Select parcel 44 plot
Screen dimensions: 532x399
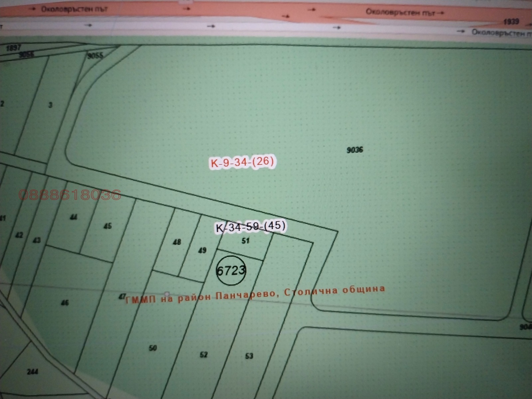pyautogui.click(x=73, y=217)
